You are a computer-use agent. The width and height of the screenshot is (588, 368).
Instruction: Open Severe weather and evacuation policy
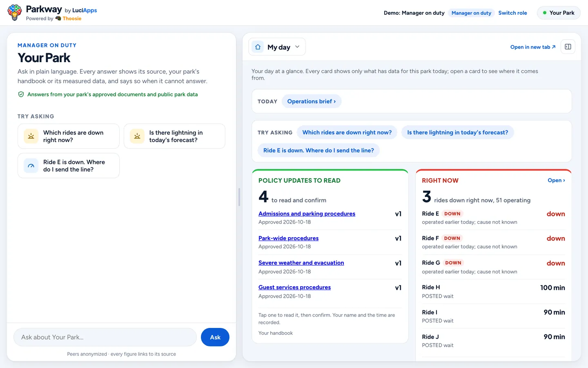click(301, 263)
